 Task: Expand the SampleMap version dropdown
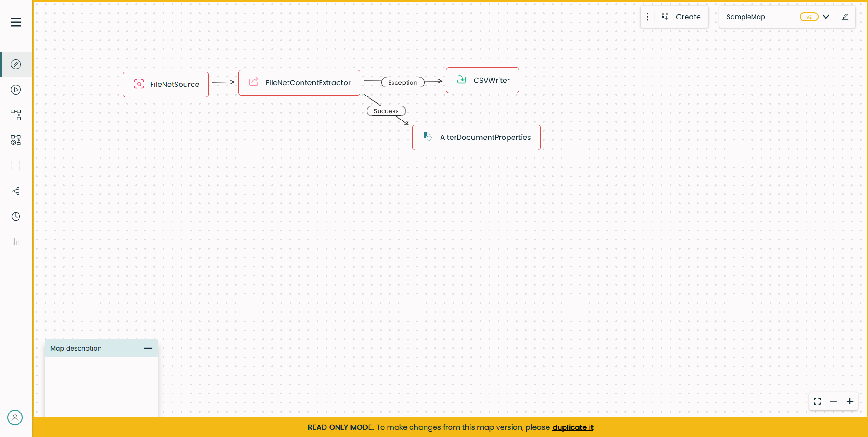826,17
